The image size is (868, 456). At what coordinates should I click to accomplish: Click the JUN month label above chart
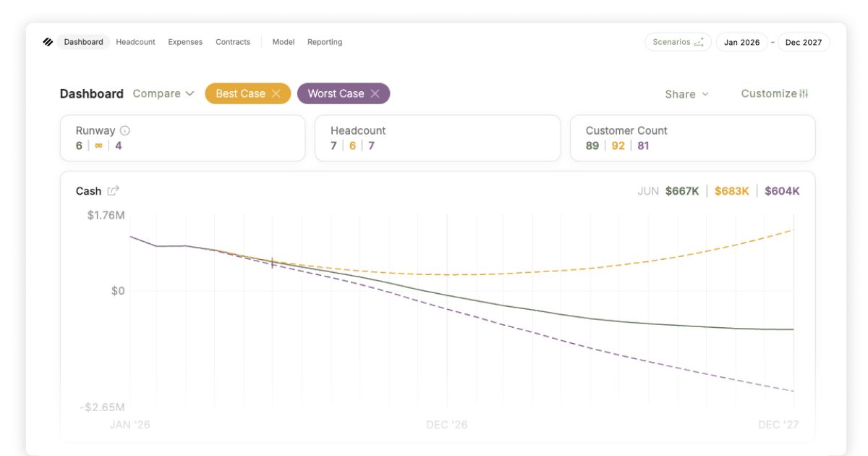tap(648, 191)
